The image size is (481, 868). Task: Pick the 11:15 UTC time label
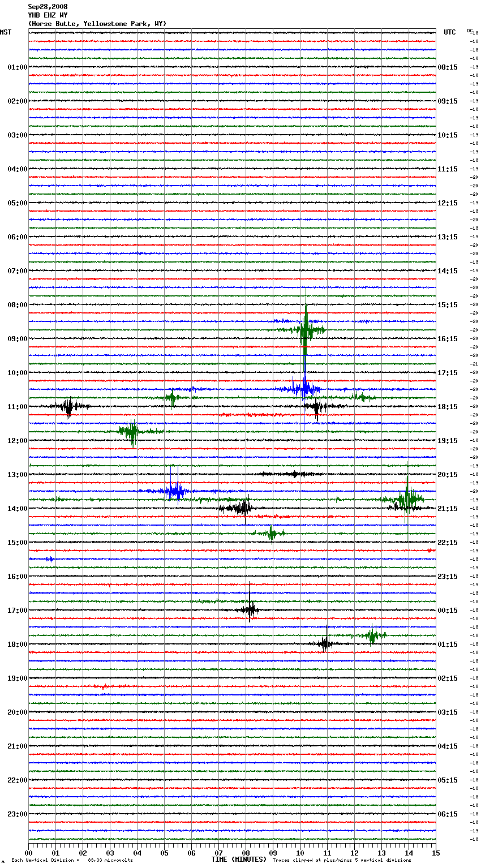[448, 169]
